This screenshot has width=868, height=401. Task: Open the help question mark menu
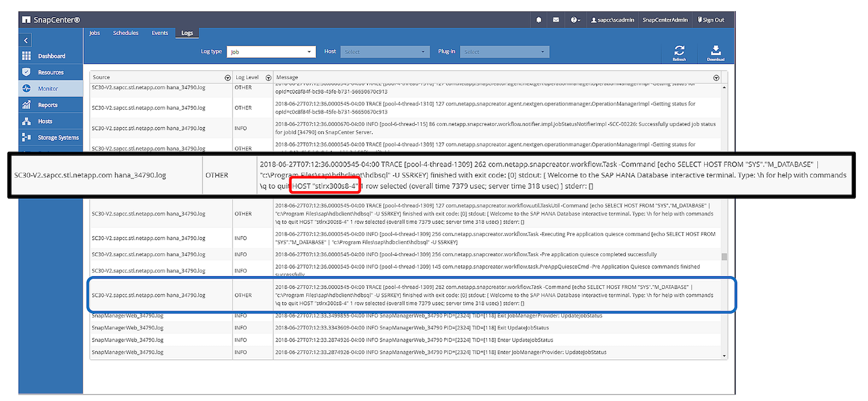pyautogui.click(x=575, y=20)
